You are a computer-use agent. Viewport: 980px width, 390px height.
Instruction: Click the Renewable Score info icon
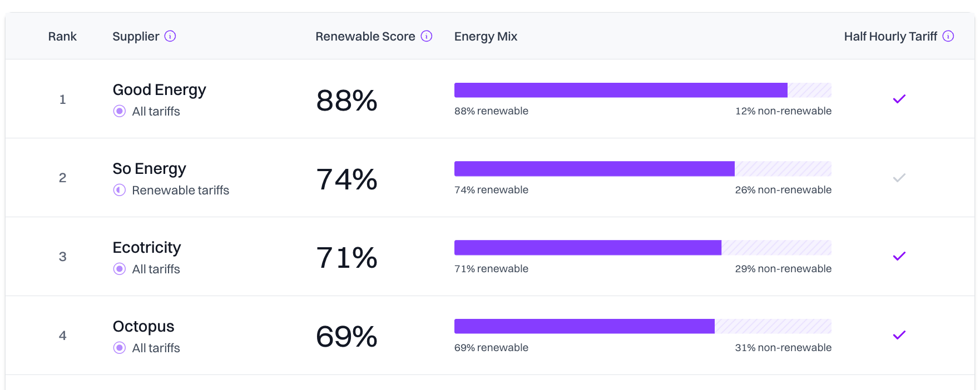tap(427, 36)
